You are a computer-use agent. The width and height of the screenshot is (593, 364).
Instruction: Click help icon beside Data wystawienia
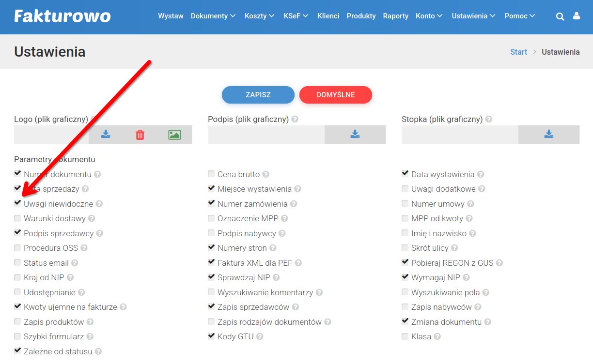click(x=481, y=174)
